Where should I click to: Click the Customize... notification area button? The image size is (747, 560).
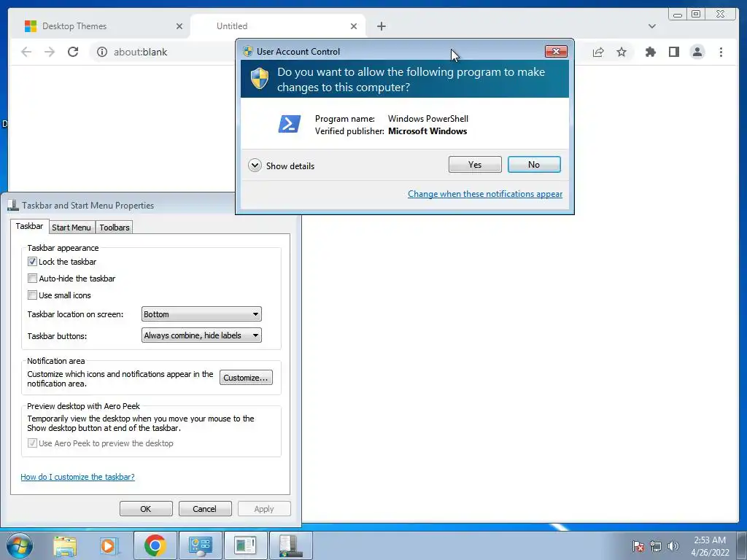pos(246,377)
